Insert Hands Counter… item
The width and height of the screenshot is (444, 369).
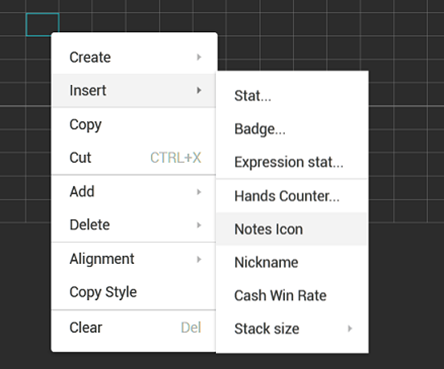point(292,196)
